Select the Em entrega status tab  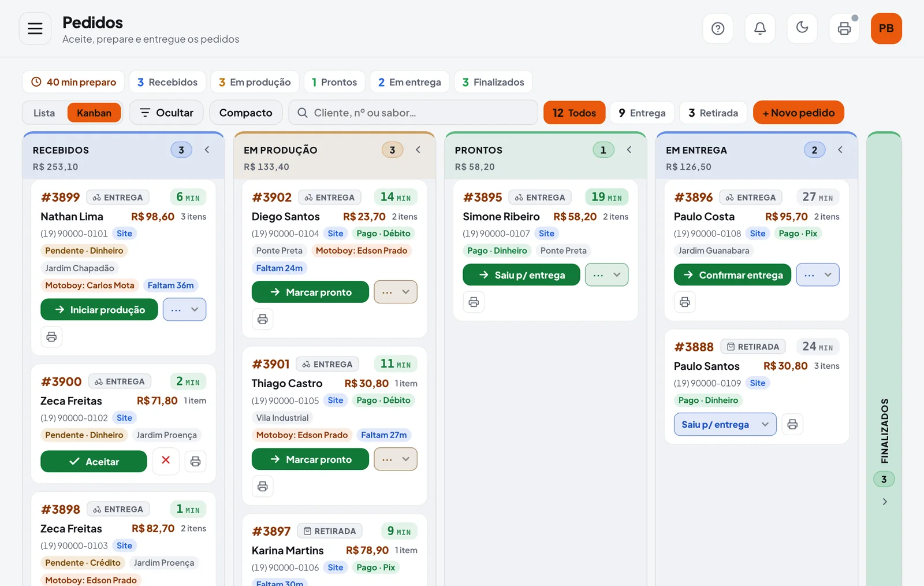[x=409, y=82]
